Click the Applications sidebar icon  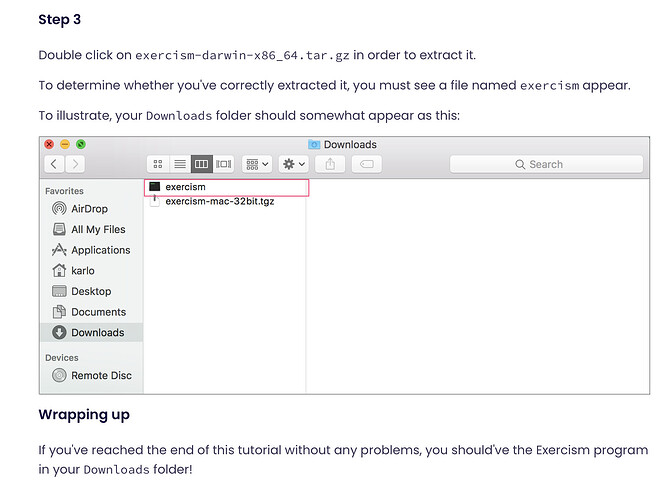coord(59,250)
